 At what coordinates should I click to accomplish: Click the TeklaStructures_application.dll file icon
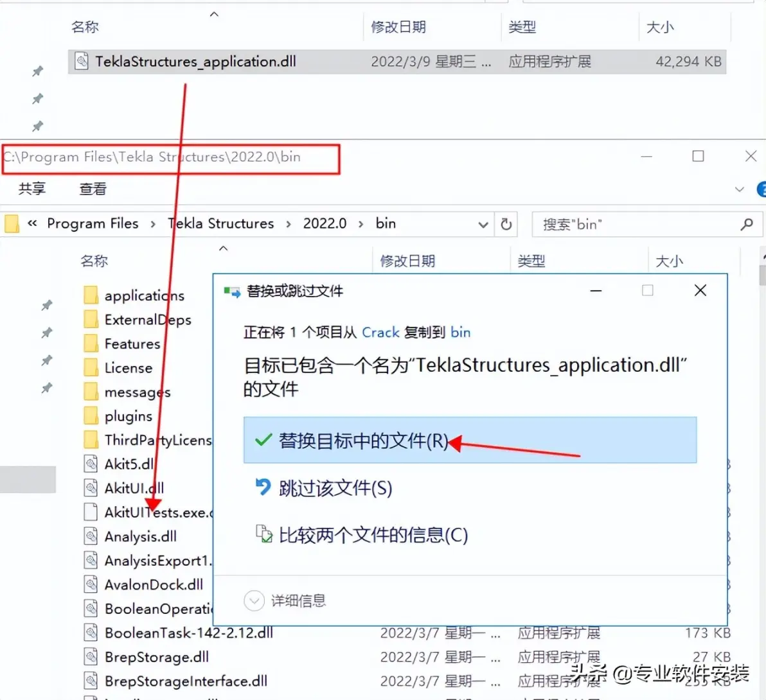click(x=82, y=61)
